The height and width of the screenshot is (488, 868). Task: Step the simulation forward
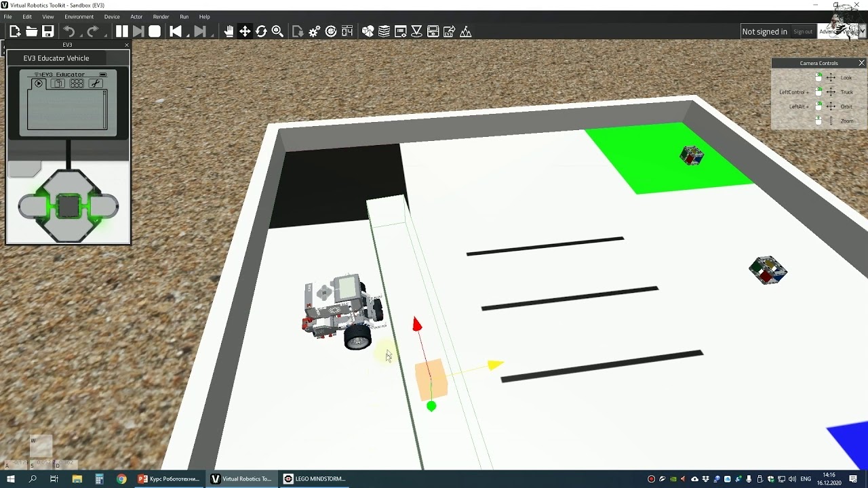pyautogui.click(x=138, y=31)
